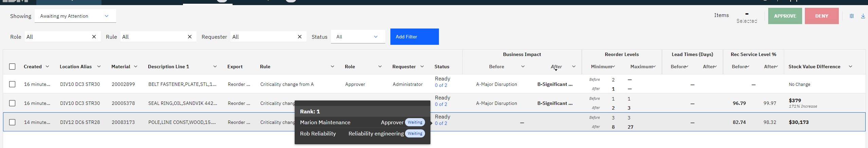Click Rec Service Level After chevron
The width and height of the screenshot is (868, 148).
tap(776, 67)
